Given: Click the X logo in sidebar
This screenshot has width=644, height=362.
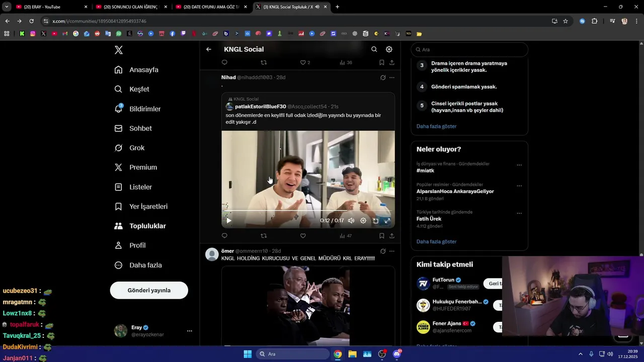Looking at the screenshot, I should point(119,50).
